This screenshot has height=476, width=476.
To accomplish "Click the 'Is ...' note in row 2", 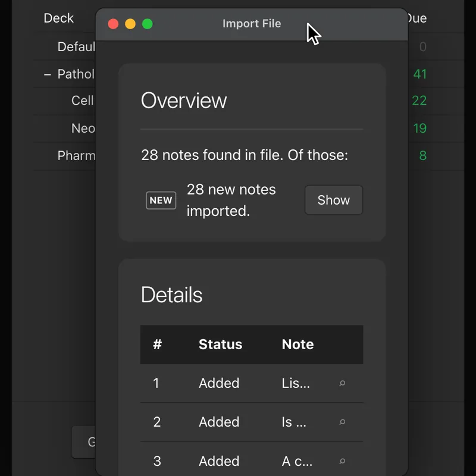I will point(294,422).
